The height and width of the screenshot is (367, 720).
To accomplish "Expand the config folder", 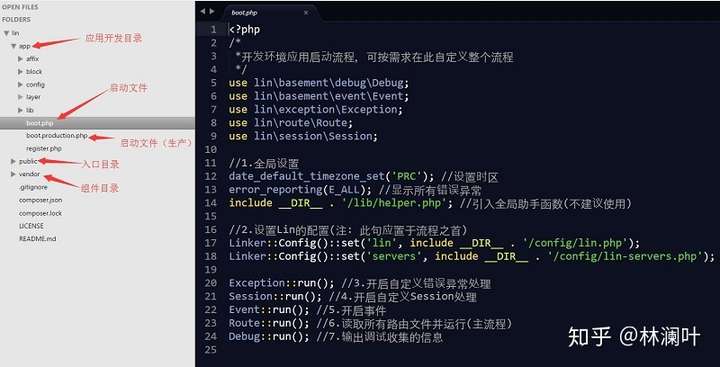I will pos(20,85).
